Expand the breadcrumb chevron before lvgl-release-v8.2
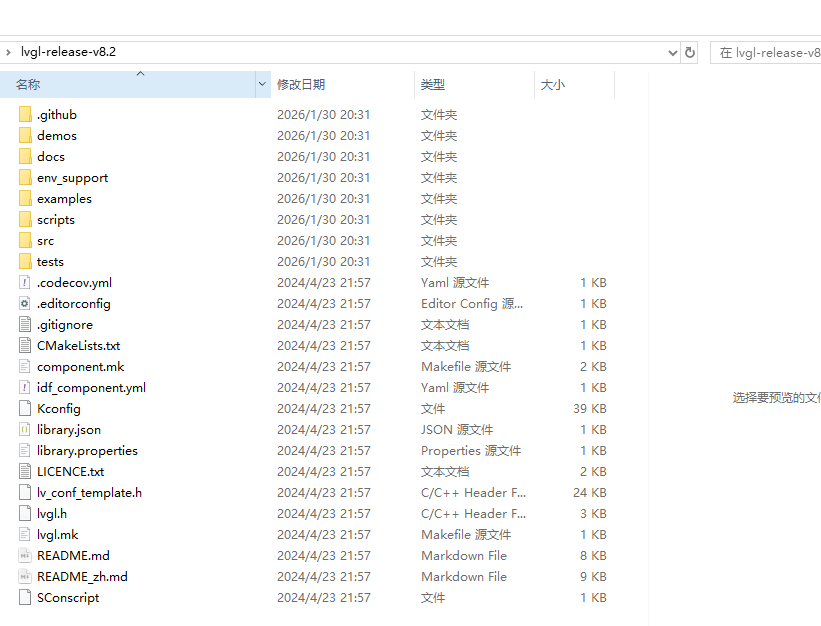 click(8, 52)
